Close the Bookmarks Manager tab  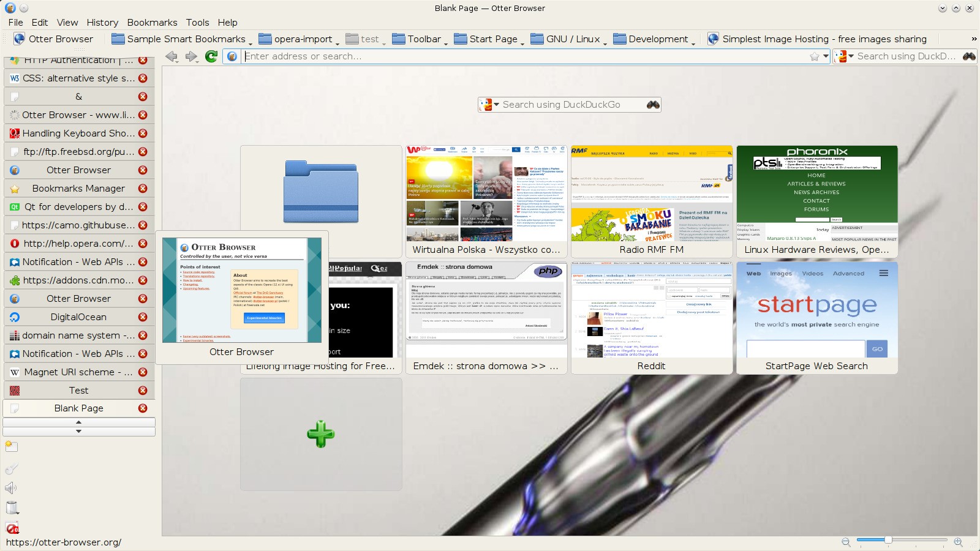(143, 189)
